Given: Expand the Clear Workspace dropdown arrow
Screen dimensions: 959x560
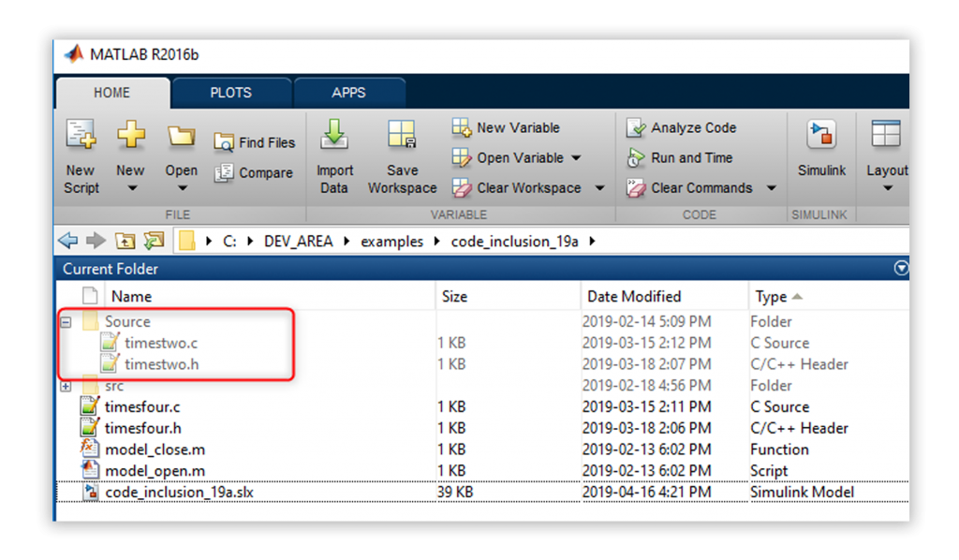Looking at the screenshot, I should click(x=600, y=187).
